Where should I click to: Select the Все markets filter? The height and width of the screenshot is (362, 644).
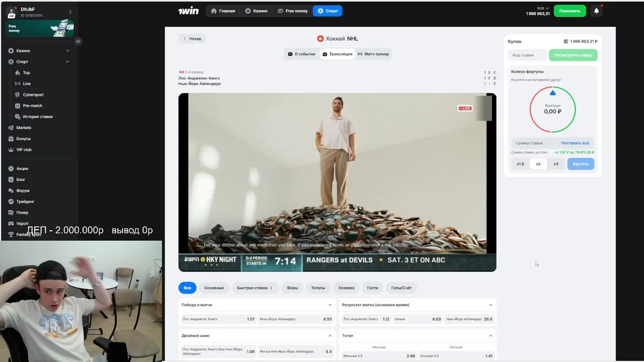187,288
